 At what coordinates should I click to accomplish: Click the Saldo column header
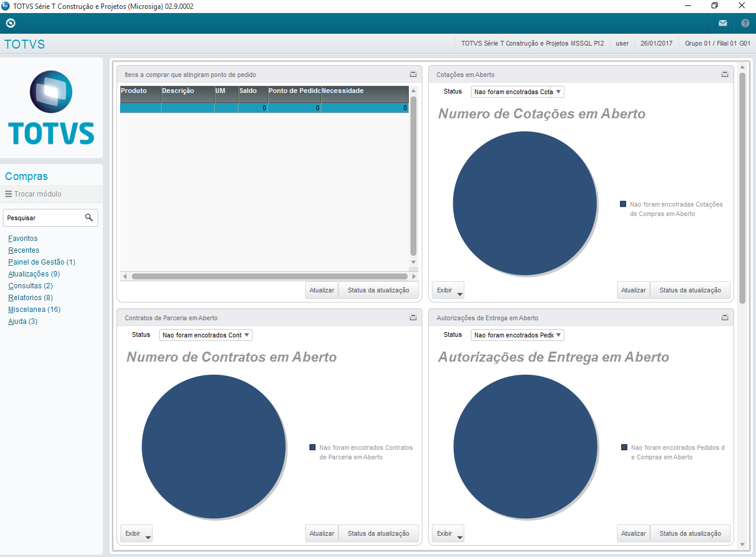pyautogui.click(x=253, y=94)
